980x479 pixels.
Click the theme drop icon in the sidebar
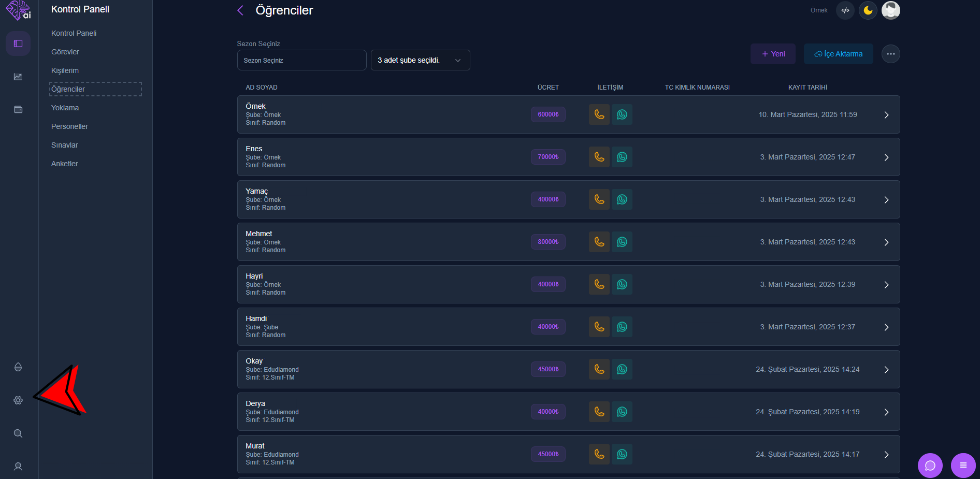click(18, 367)
